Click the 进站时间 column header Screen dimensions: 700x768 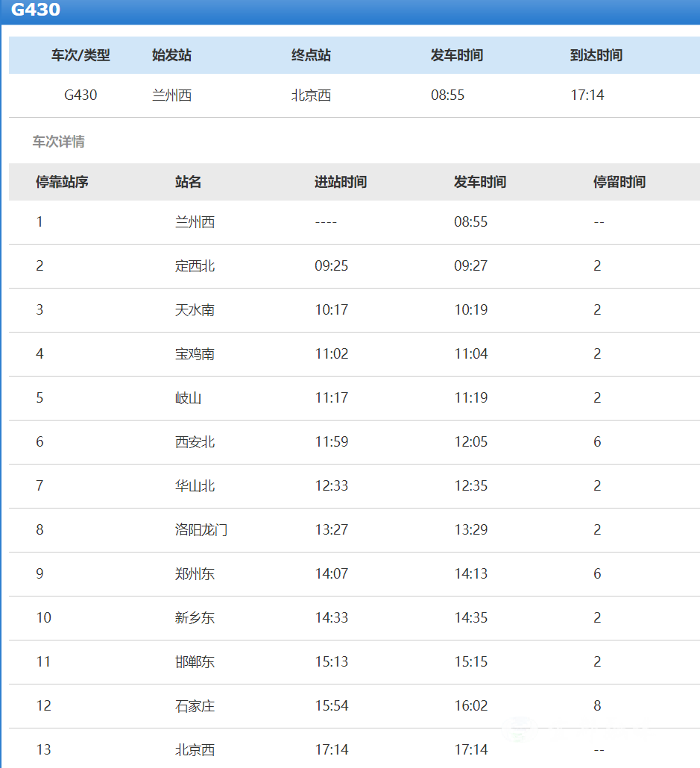(x=340, y=182)
